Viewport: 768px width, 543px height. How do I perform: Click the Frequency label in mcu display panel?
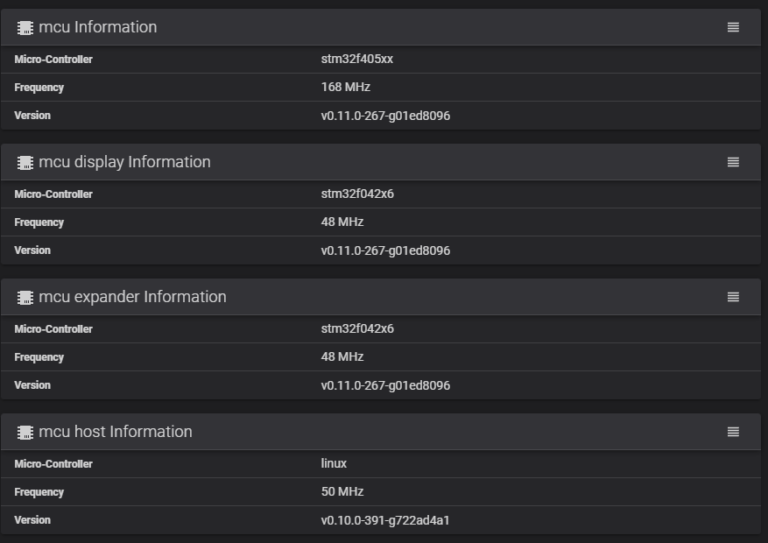(x=39, y=222)
